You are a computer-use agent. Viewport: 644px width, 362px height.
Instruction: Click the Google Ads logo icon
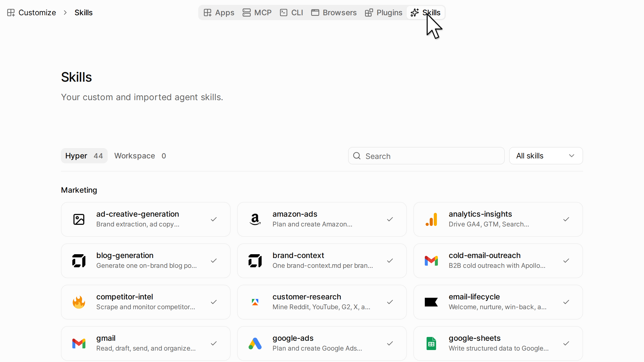pos(255,343)
